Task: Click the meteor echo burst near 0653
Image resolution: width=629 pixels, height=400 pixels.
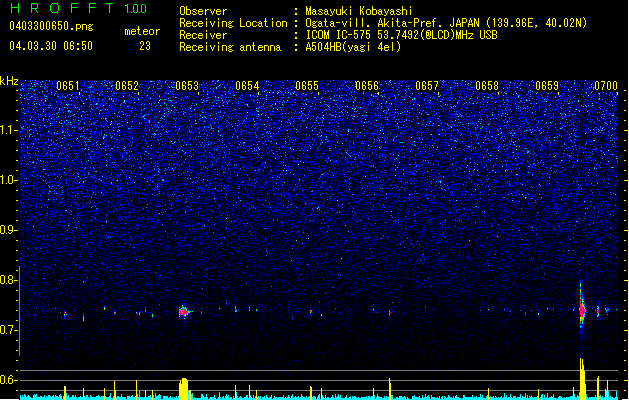Action: tap(184, 311)
